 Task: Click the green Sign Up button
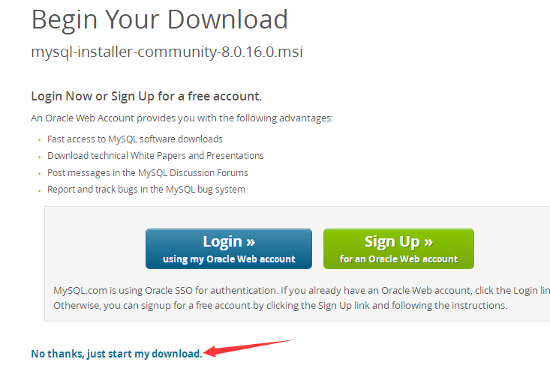click(x=398, y=249)
